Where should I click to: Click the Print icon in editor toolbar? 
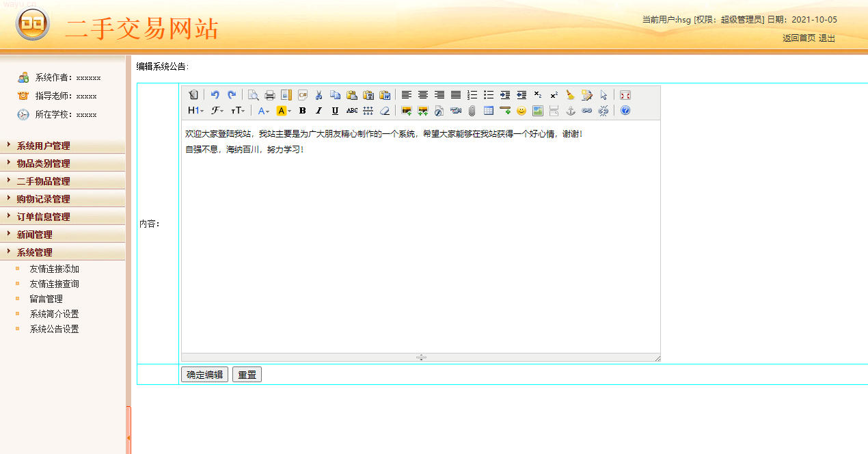[x=270, y=95]
